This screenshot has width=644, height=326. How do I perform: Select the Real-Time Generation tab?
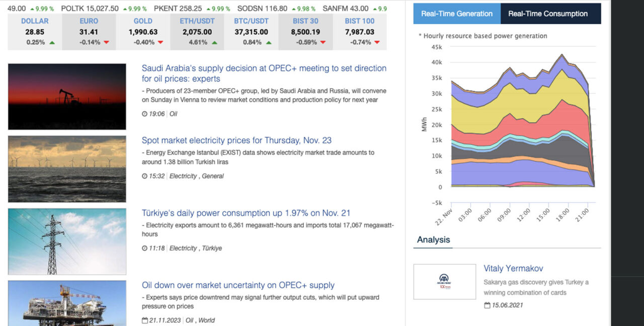(457, 14)
